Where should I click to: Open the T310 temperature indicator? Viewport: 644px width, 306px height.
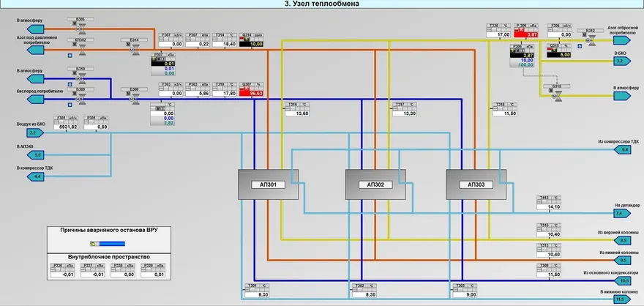225,89
